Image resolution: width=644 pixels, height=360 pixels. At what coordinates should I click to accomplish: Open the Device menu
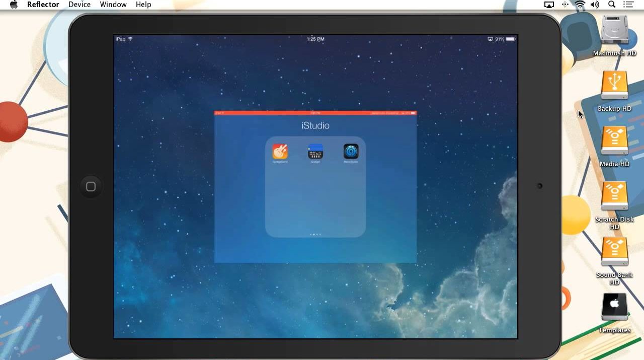pos(79,5)
